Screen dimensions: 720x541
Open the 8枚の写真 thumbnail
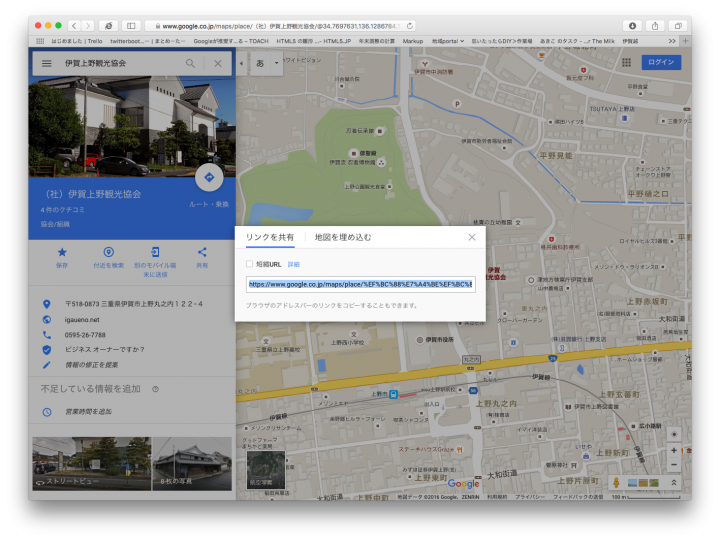tap(192, 463)
